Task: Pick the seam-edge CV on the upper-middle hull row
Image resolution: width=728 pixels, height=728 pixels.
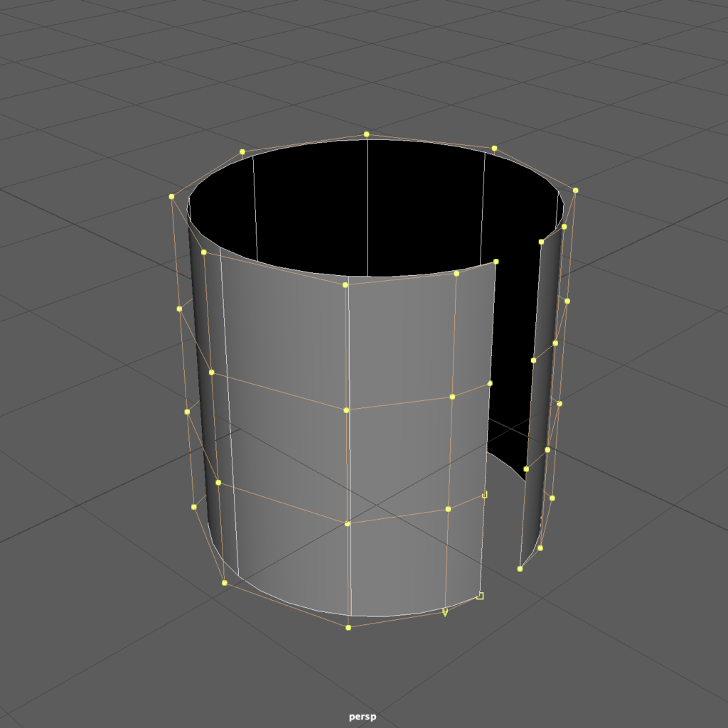Action: (x=490, y=383)
